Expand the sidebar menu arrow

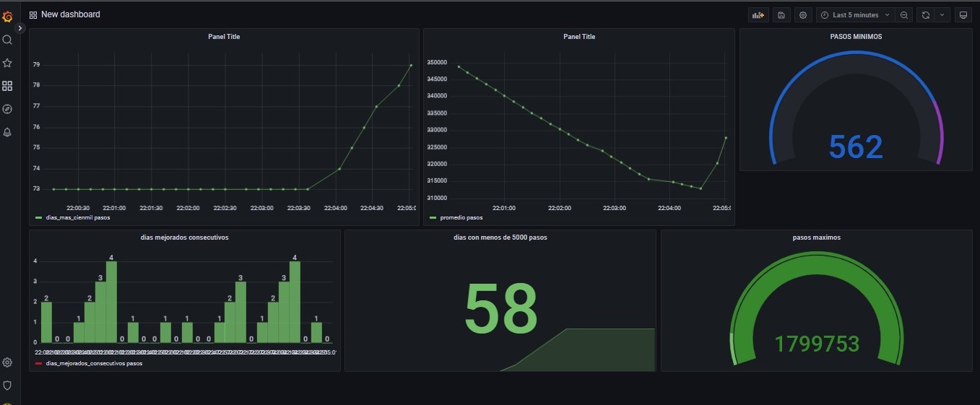pos(20,27)
